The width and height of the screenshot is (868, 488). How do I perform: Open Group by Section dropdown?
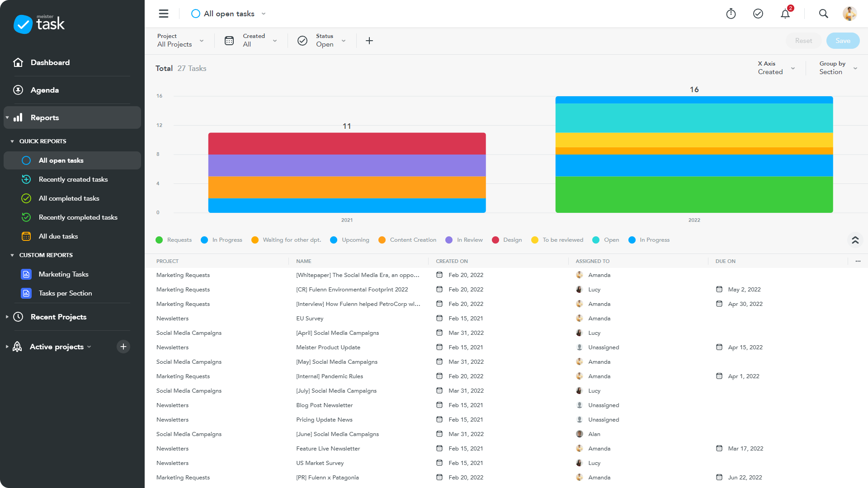click(838, 68)
